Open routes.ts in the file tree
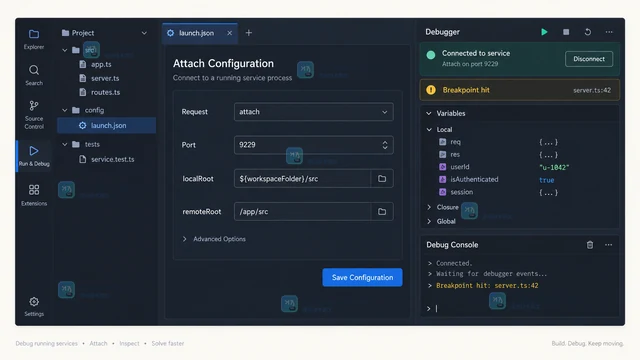This screenshot has height=360, width=640. pos(105,92)
